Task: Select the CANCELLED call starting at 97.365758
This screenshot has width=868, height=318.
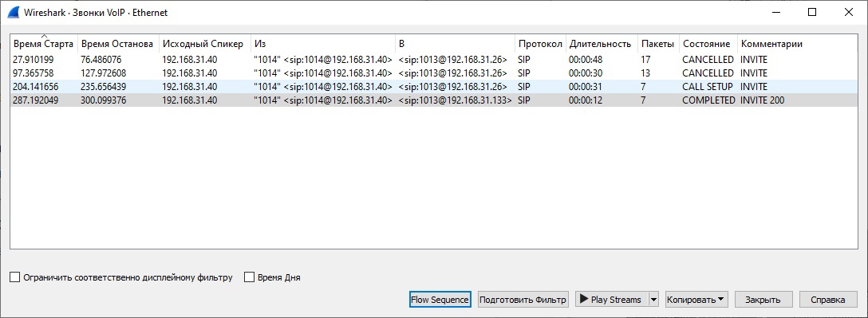Action: (x=434, y=73)
